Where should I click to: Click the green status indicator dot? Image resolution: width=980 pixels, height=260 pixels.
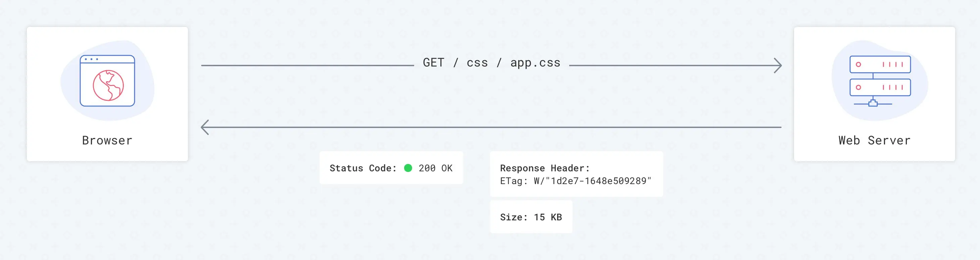tap(408, 168)
